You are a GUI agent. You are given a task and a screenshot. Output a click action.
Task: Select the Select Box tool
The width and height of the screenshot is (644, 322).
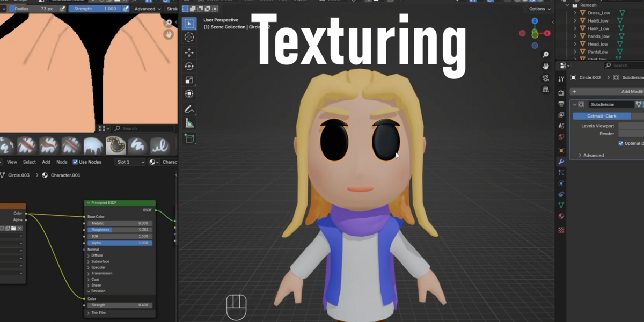(x=189, y=24)
